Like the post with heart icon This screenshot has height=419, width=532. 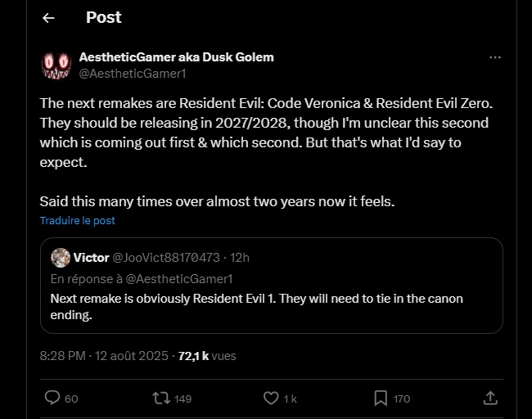click(271, 398)
